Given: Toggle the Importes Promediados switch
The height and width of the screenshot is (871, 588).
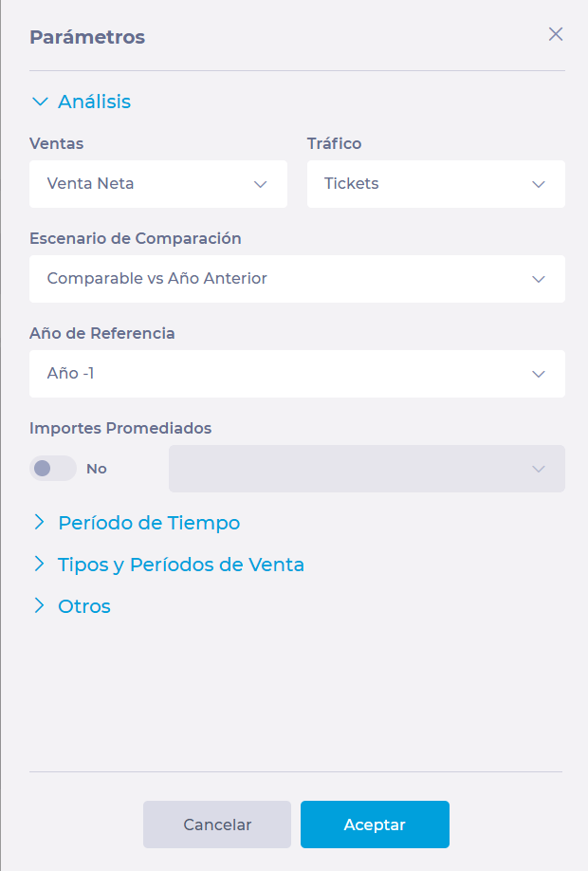Looking at the screenshot, I should click(53, 469).
